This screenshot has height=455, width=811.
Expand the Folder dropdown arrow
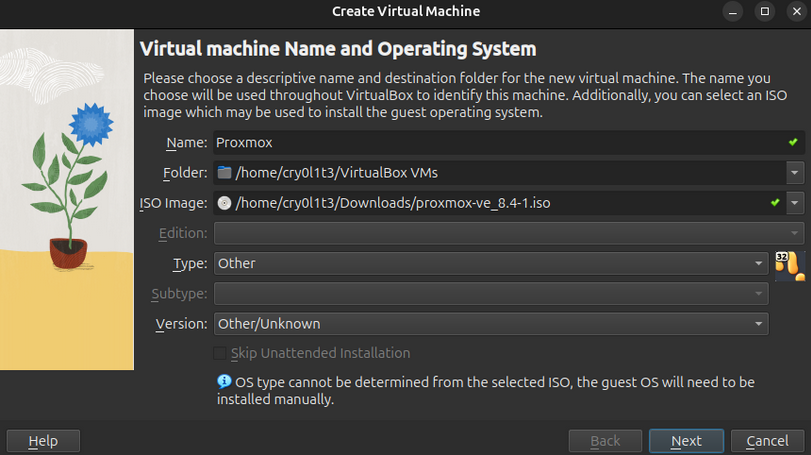795,173
